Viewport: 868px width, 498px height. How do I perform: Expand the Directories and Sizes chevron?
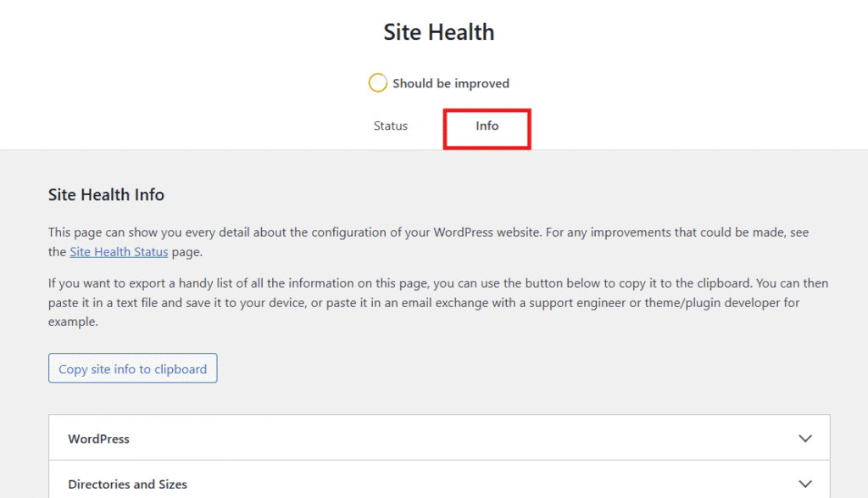(x=804, y=484)
